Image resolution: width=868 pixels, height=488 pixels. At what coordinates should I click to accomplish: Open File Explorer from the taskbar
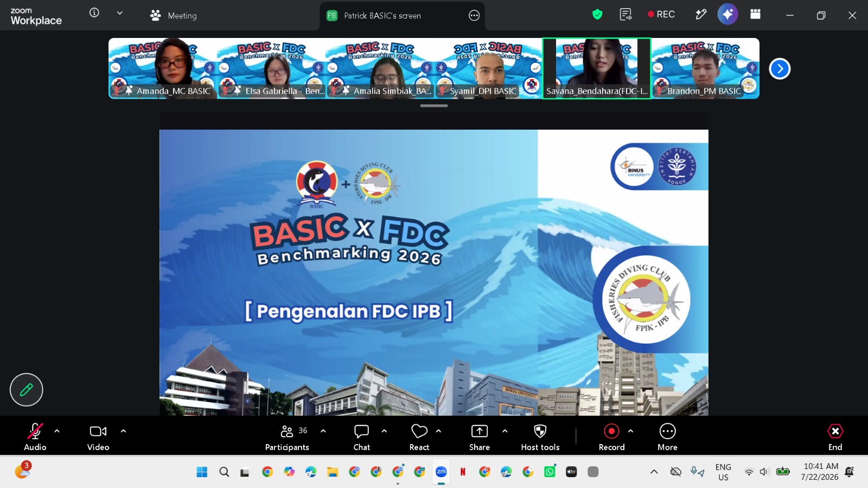point(333,472)
